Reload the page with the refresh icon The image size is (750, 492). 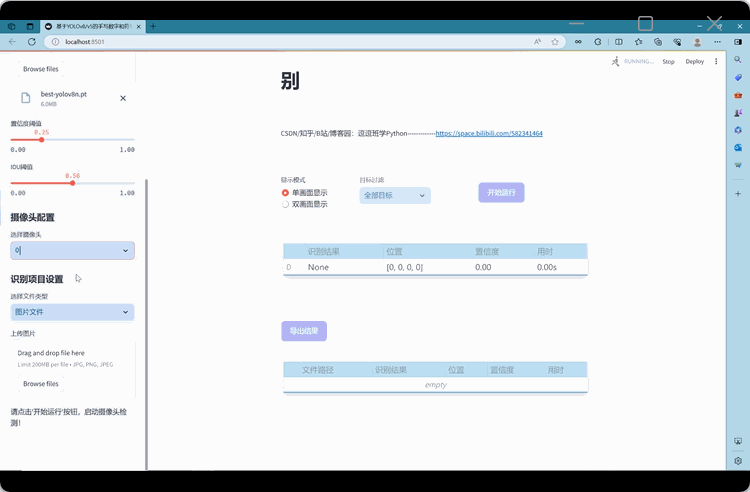[32, 42]
